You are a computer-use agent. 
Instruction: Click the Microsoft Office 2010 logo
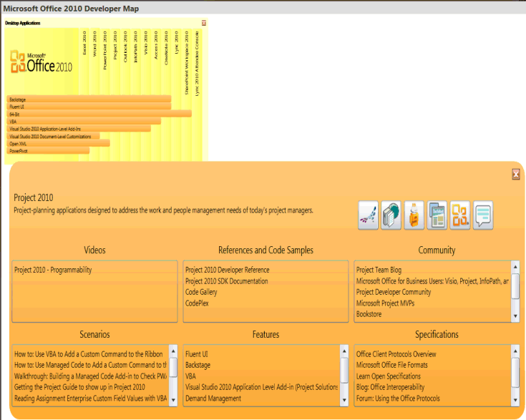click(42, 62)
